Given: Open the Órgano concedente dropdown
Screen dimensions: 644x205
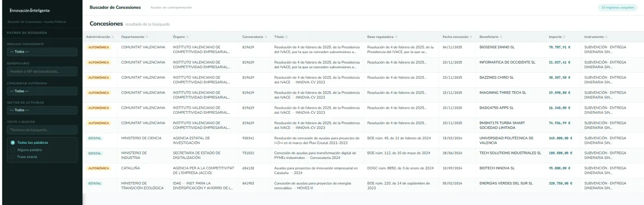Looking at the screenshot, I should (x=41, y=52).
